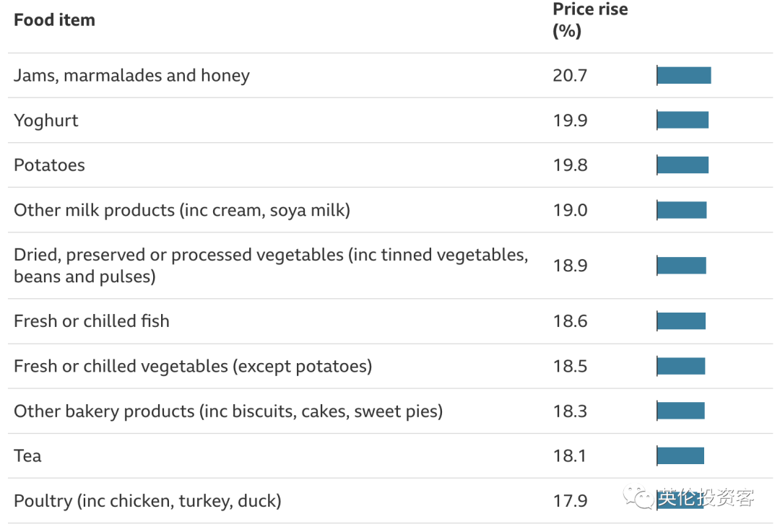Select the Potatoes row label
This screenshot has height=532, width=780.
pyautogui.click(x=49, y=165)
